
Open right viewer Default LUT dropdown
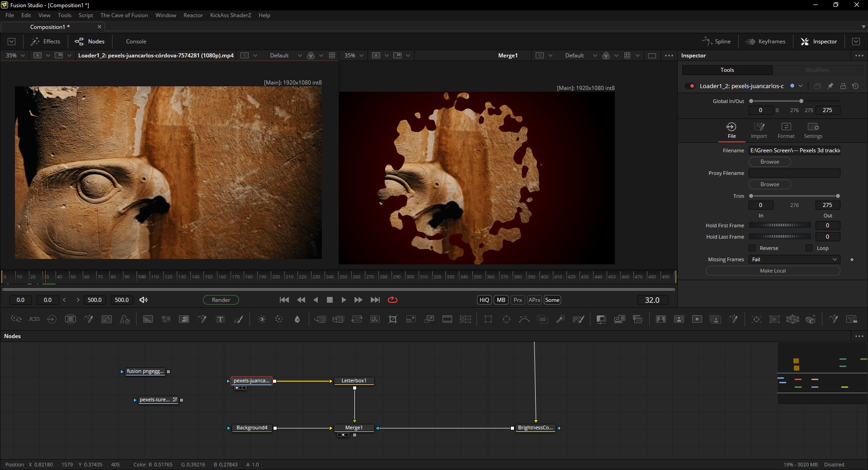[x=580, y=56]
